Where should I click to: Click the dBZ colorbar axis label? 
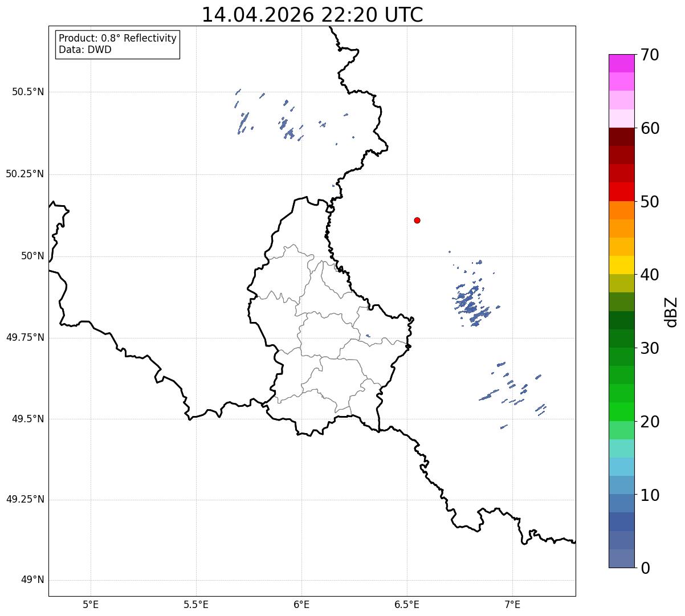671,311
